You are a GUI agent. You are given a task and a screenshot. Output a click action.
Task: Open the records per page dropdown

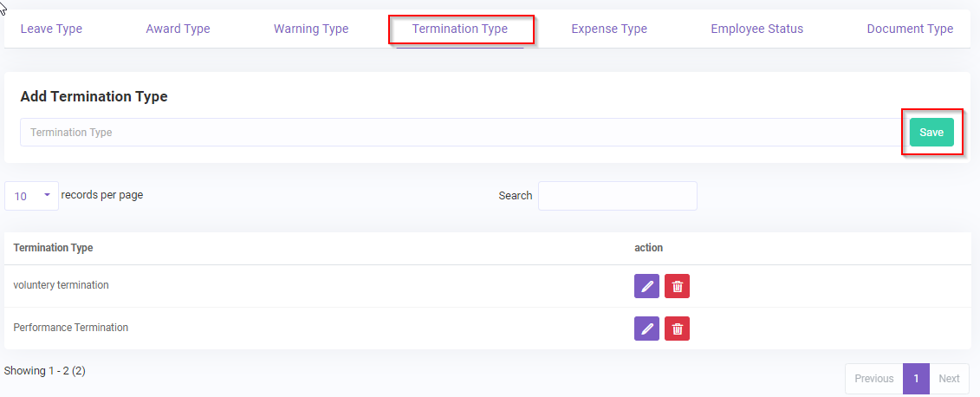pyautogui.click(x=31, y=196)
